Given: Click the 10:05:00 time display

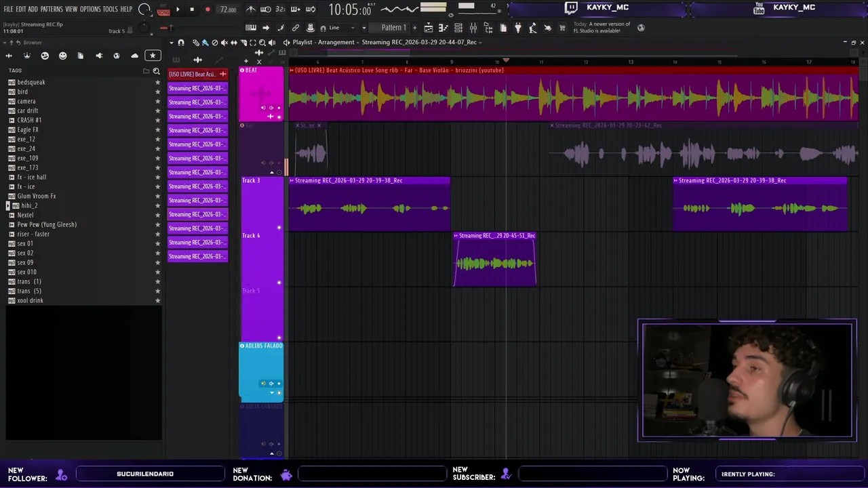Looking at the screenshot, I should tap(350, 10).
